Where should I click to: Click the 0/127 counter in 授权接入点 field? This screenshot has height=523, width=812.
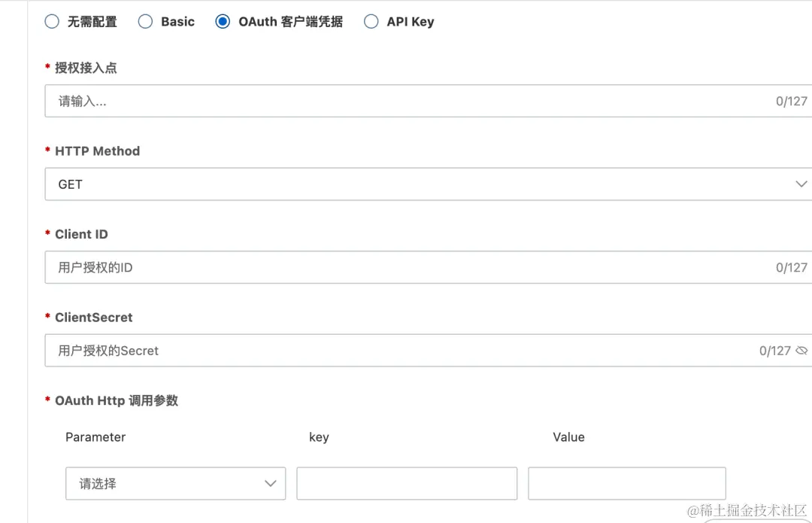[791, 101]
